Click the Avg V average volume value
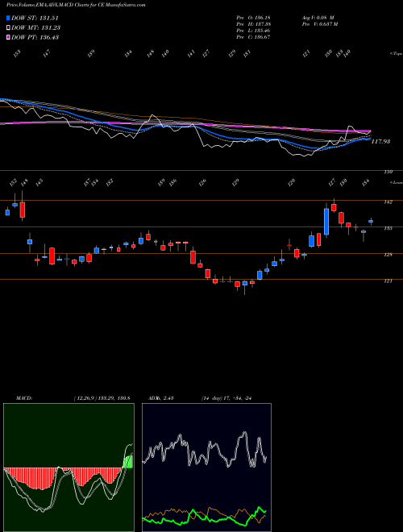Screen dimensions: 403x532 click(318, 18)
